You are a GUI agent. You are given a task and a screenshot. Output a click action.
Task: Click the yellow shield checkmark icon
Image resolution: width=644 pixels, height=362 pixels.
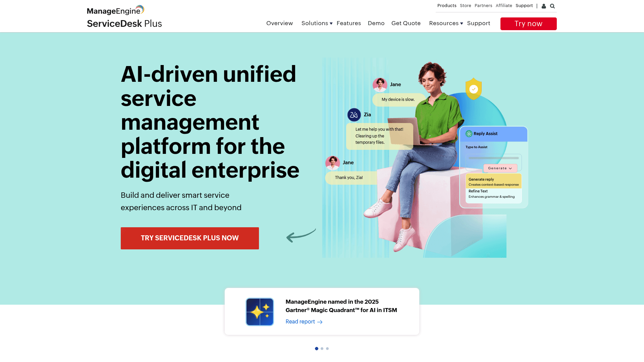tap(474, 89)
